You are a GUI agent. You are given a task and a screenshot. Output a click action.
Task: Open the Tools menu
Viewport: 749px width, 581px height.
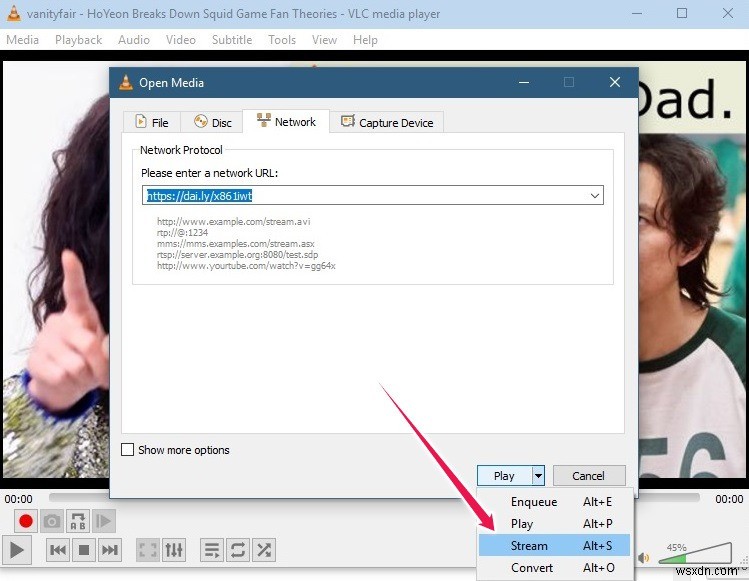(x=282, y=40)
